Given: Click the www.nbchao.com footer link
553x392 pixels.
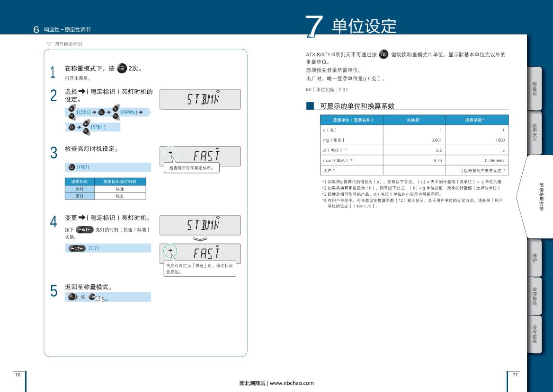Looking at the screenshot, I should 291,383.
